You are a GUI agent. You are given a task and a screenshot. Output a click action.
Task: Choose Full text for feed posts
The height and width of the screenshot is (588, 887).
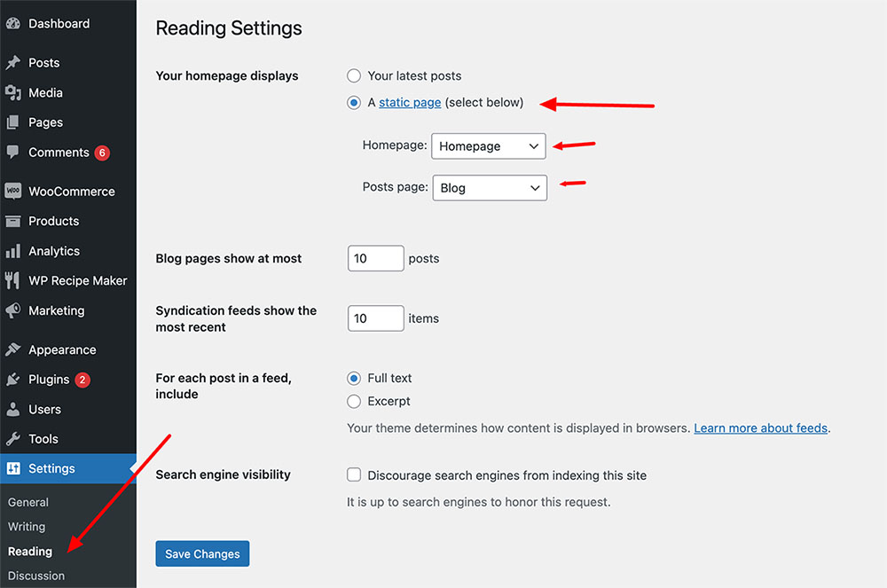tap(354, 378)
